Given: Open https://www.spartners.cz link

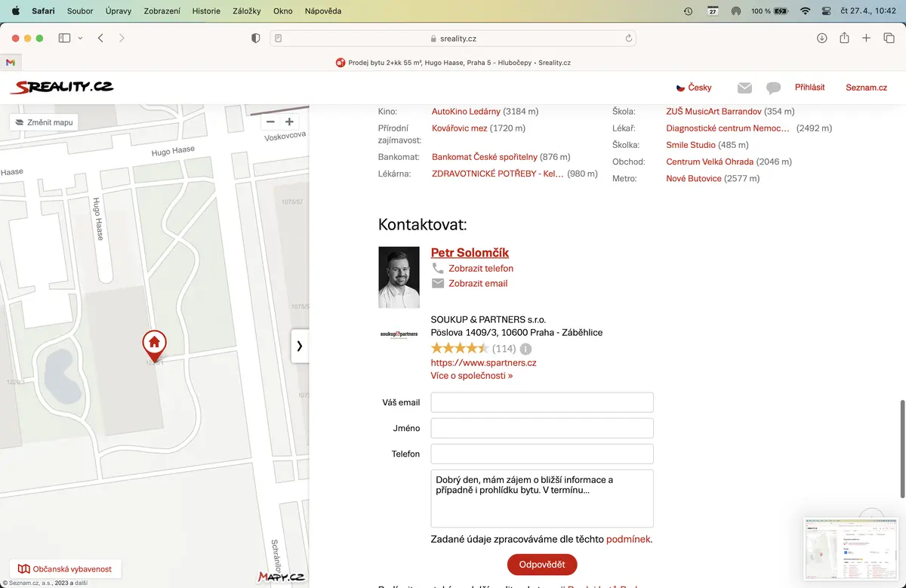Looking at the screenshot, I should coord(483,362).
